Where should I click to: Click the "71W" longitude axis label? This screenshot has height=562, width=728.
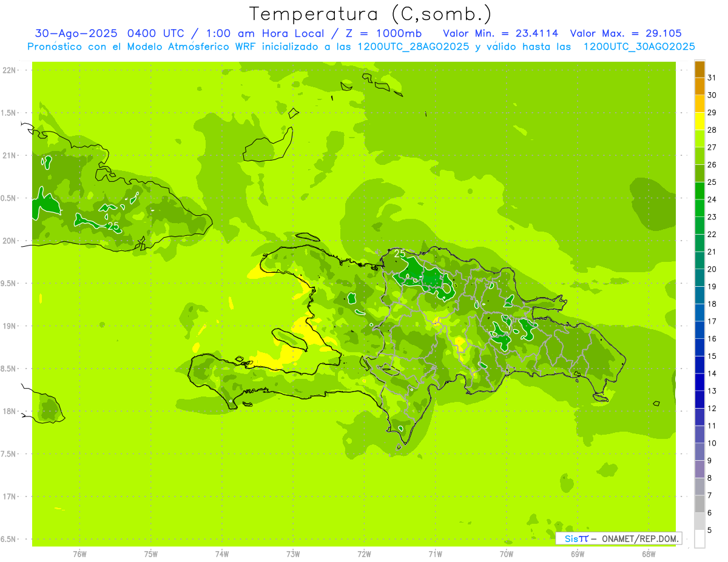tap(435, 555)
